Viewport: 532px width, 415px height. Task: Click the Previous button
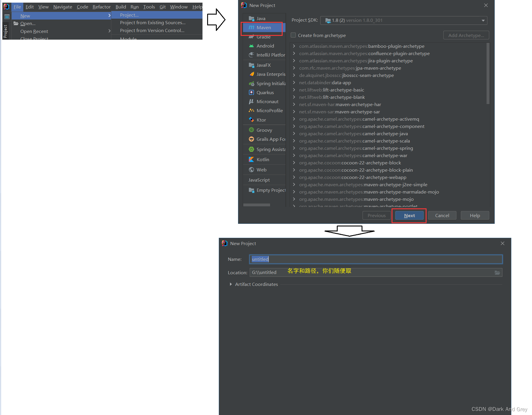point(376,216)
